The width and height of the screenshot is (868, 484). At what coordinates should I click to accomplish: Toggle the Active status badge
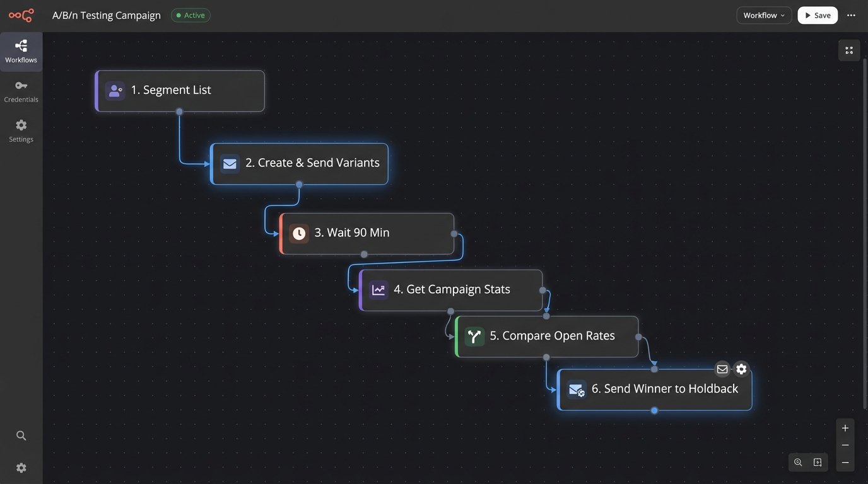tap(191, 14)
